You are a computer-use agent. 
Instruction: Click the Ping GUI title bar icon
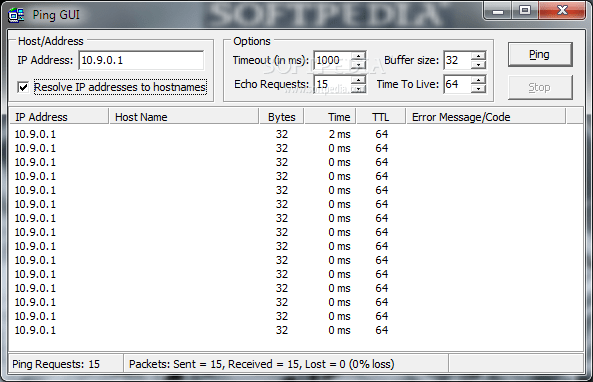pos(16,15)
